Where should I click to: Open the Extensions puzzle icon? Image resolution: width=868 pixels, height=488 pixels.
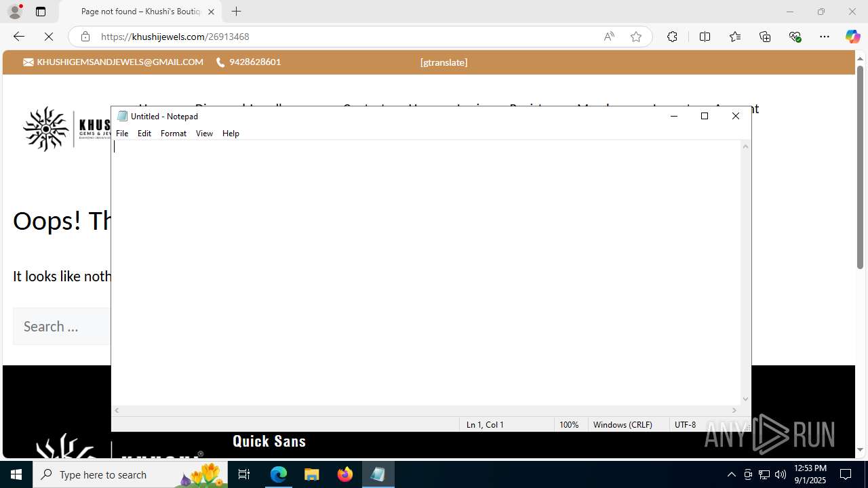point(672,37)
